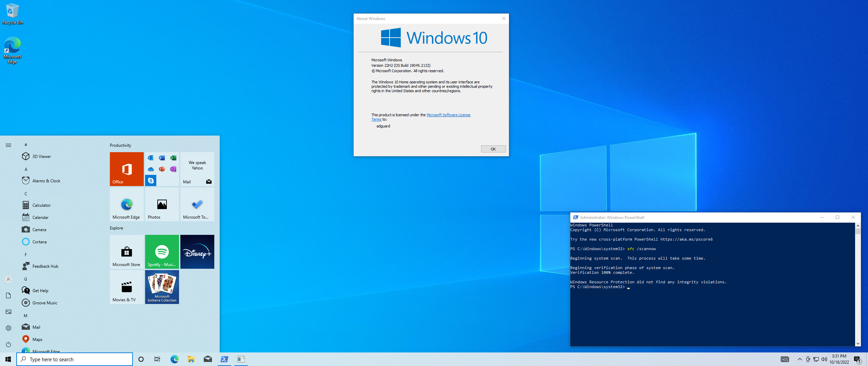Viewport: 868px width, 366px height.
Task: Open Mail from the app list
Action: click(x=61, y=327)
